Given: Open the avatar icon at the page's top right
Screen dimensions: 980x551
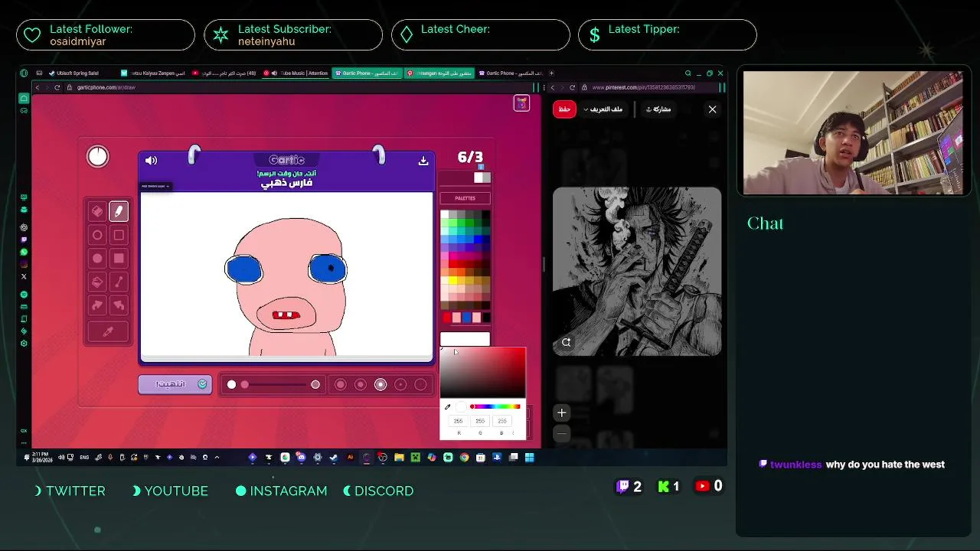Looking at the screenshot, I should [521, 103].
